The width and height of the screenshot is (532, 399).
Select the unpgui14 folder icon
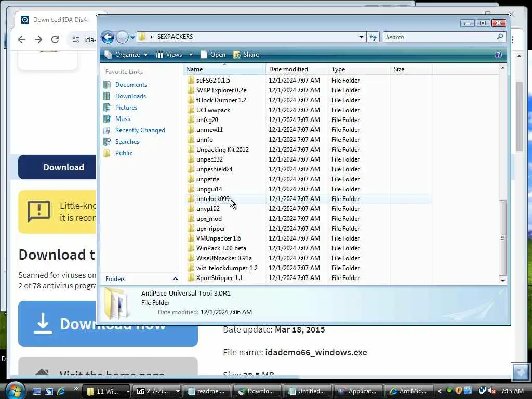(191, 188)
